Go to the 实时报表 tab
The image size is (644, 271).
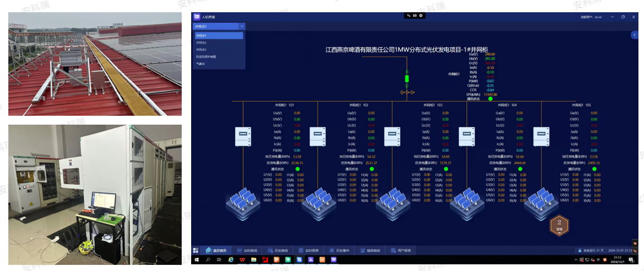pyautogui.click(x=308, y=250)
